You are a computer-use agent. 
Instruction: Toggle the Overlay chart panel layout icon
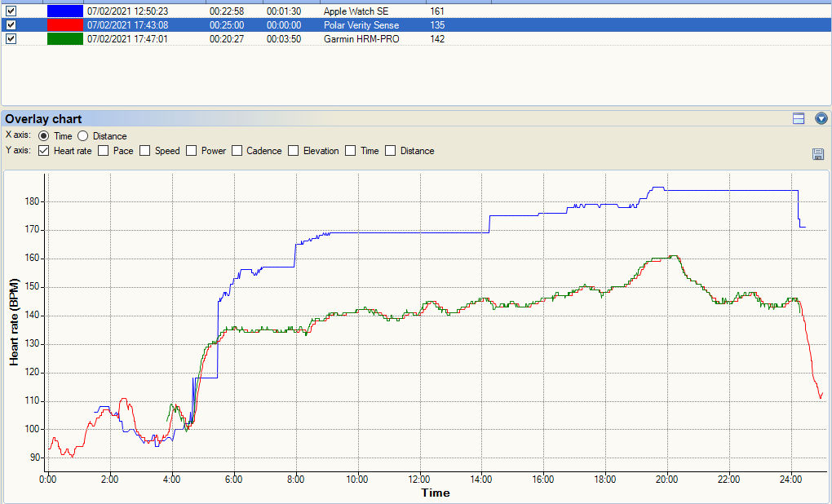(799, 118)
